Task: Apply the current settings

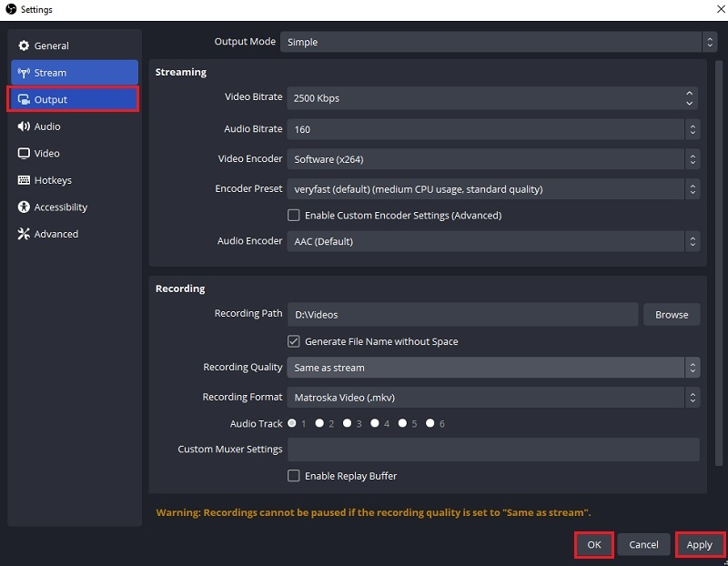Action: click(x=700, y=544)
